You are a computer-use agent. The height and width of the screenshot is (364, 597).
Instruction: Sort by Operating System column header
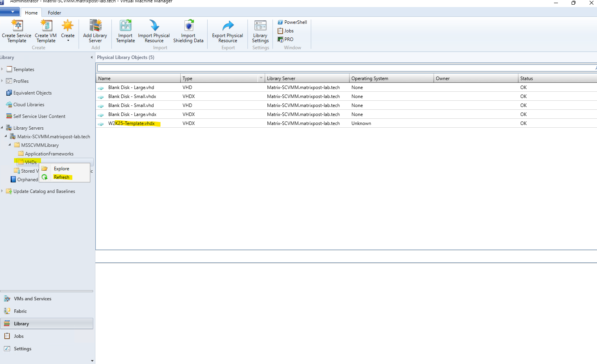point(391,79)
